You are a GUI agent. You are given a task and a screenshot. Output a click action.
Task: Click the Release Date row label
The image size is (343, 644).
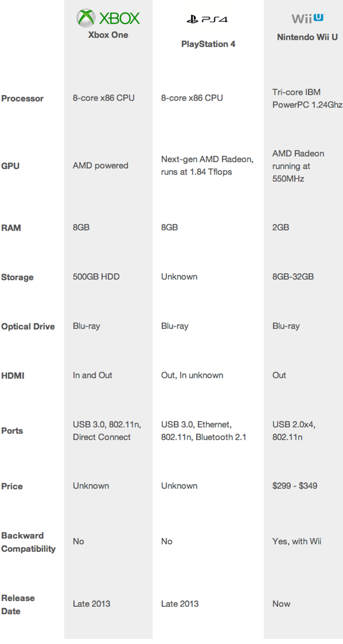18,605
